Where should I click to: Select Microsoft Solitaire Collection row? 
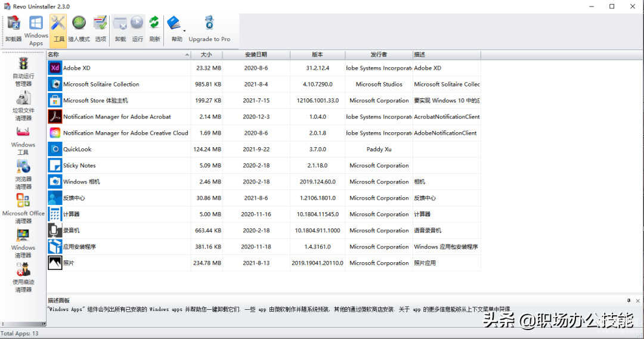click(x=101, y=85)
